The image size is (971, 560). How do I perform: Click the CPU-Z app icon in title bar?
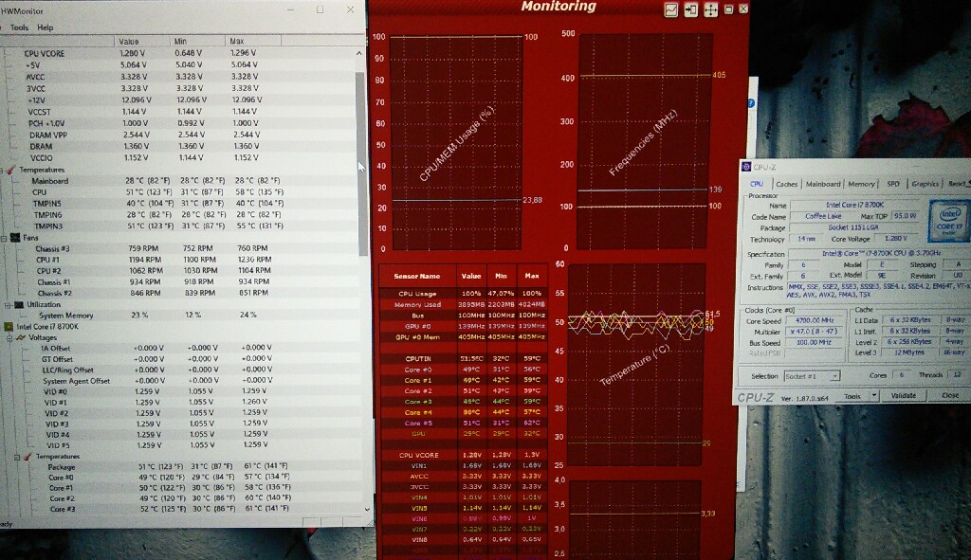point(746,167)
